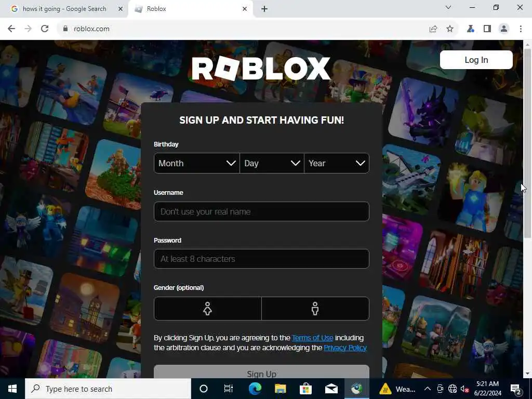Viewport: 532px width, 399px height.
Task: Click the Type here to search box
Action: [108, 389]
